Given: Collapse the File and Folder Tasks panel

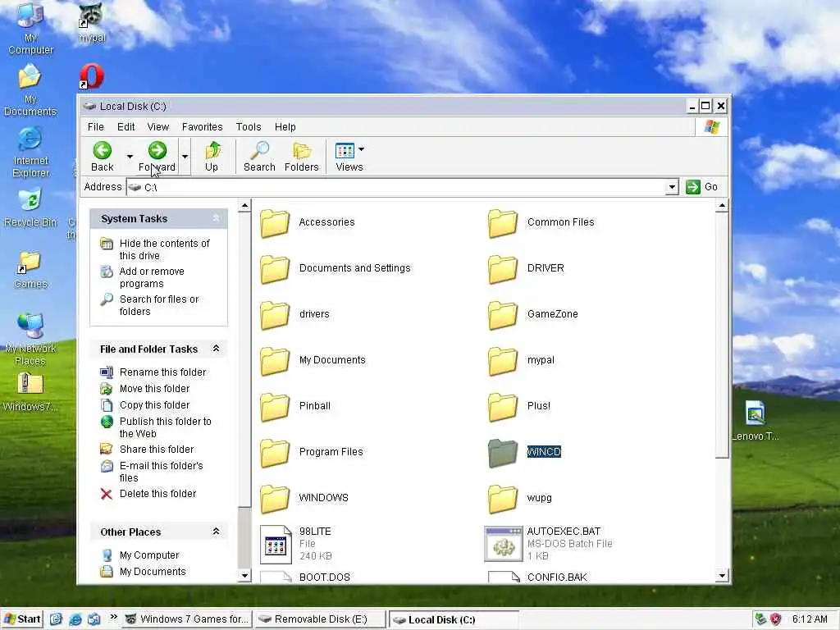Looking at the screenshot, I should click(216, 349).
